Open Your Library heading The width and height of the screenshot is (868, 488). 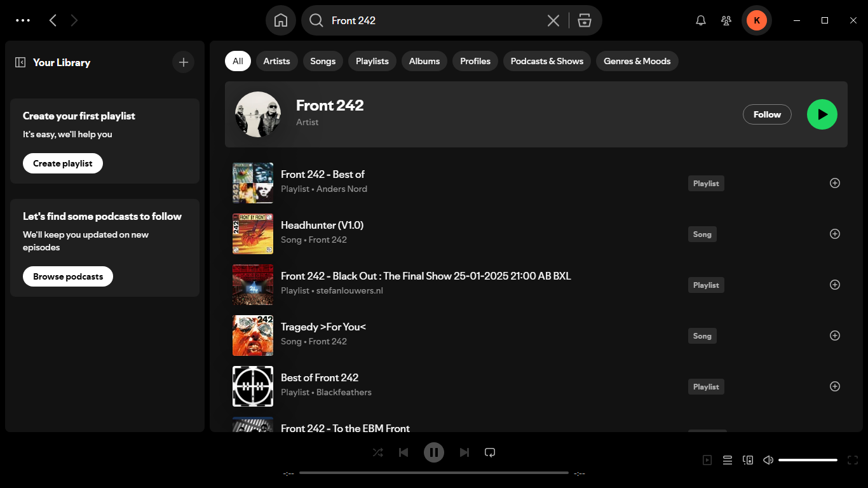[x=62, y=62]
